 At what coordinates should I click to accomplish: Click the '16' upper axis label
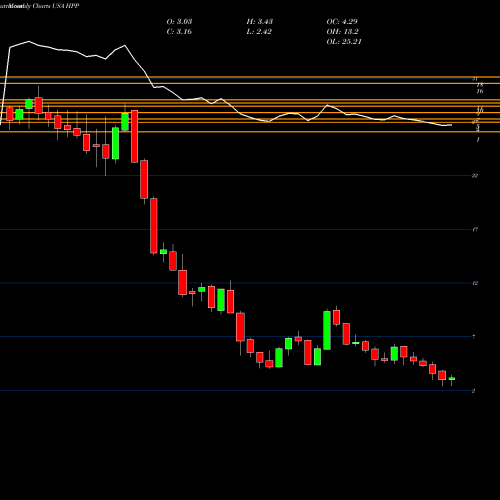[480, 91]
